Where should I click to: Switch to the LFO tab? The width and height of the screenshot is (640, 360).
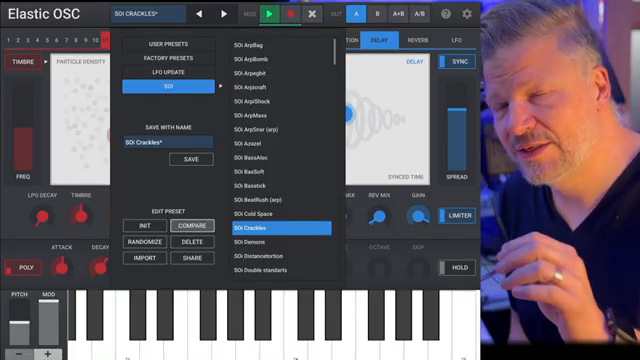456,40
